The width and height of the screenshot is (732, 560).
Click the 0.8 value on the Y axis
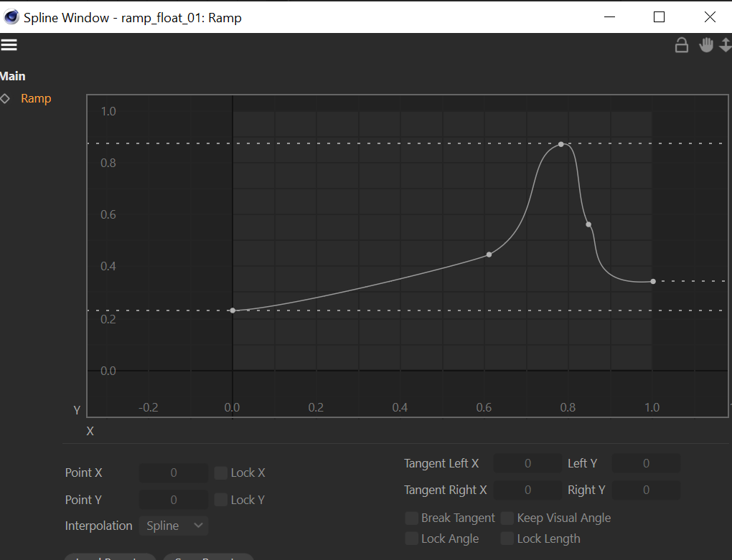[108, 163]
